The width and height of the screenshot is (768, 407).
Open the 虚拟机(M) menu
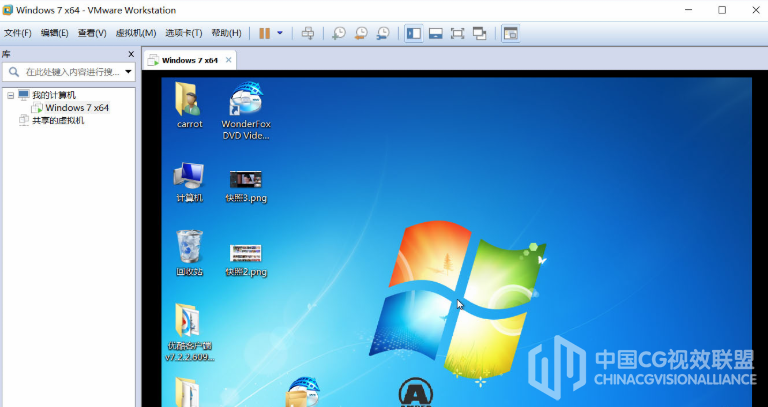point(136,33)
